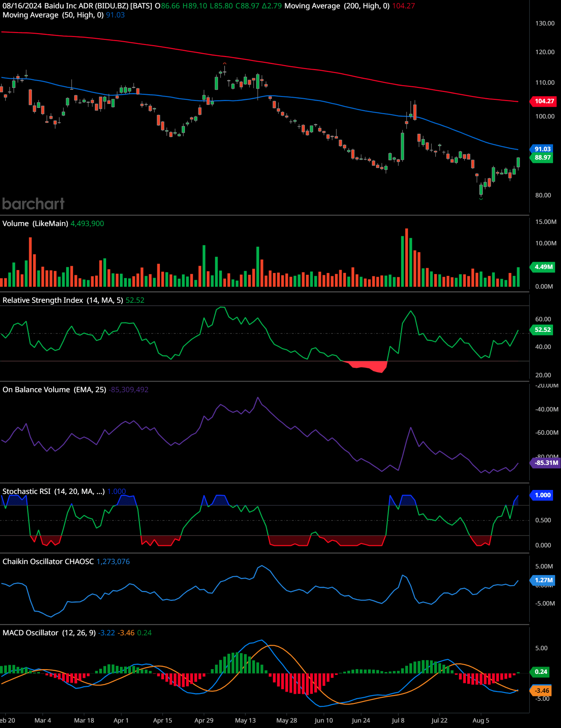Click the Jun 24 date on the time axis
The width and height of the screenshot is (561, 728).
[361, 720]
